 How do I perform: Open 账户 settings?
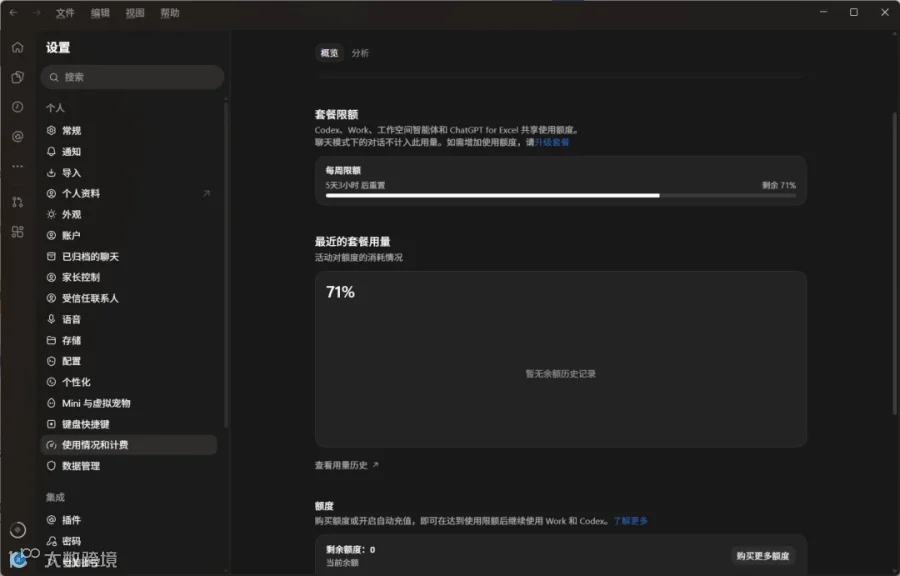click(129, 235)
